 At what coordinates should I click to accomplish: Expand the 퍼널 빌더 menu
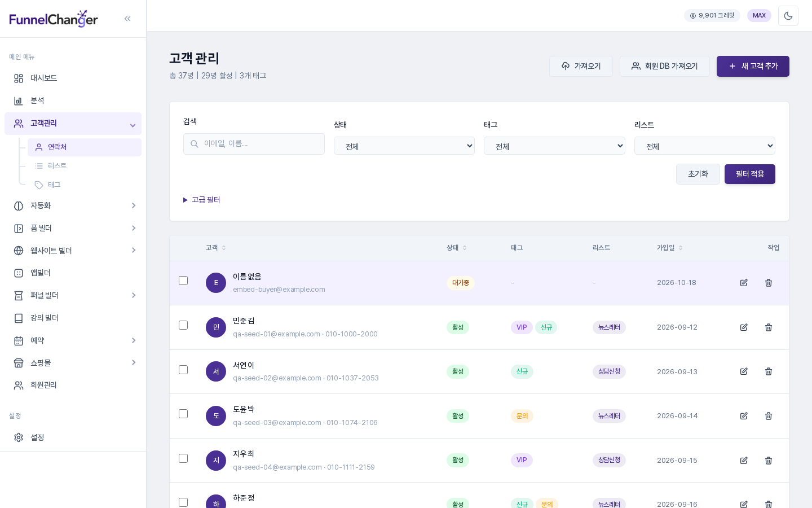(73, 296)
